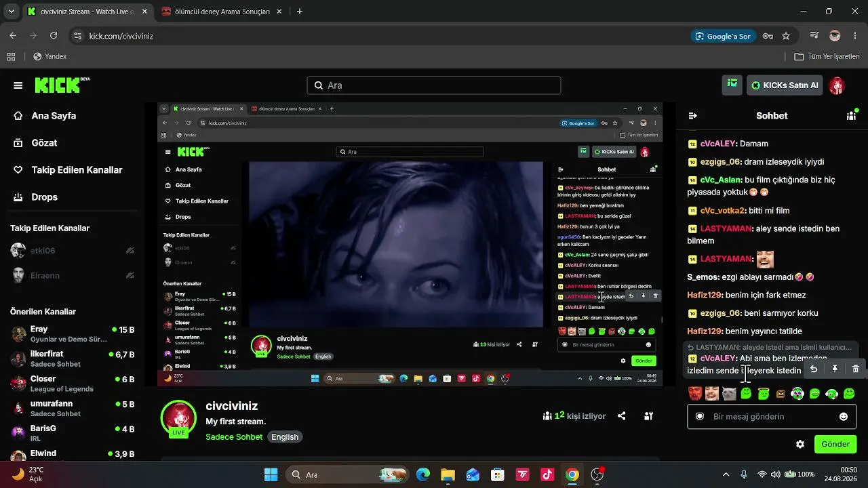This screenshot has width=868, height=488.
Task: Open Chrome password manager key icon
Action: point(768,36)
